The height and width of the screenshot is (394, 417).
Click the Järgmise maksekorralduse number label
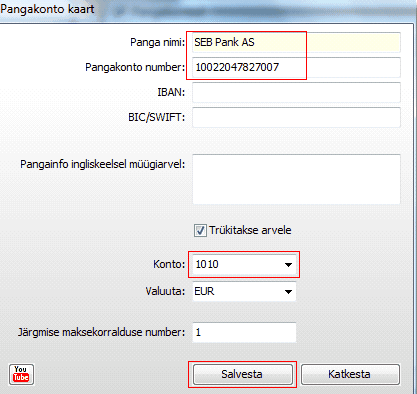101,332
